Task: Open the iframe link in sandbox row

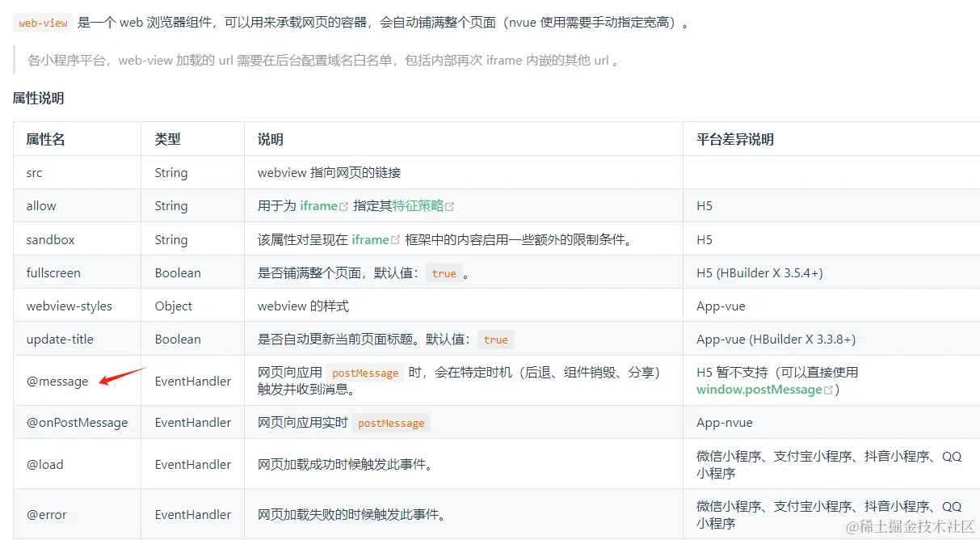Action: (371, 240)
